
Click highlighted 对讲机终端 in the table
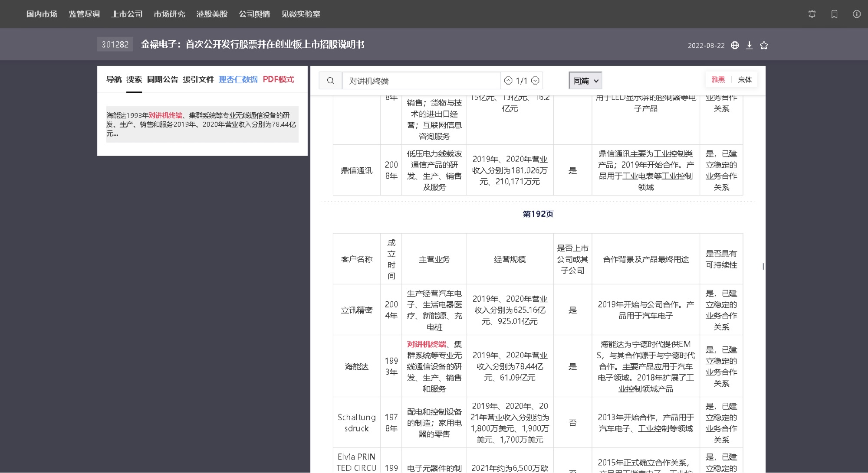(x=427, y=344)
